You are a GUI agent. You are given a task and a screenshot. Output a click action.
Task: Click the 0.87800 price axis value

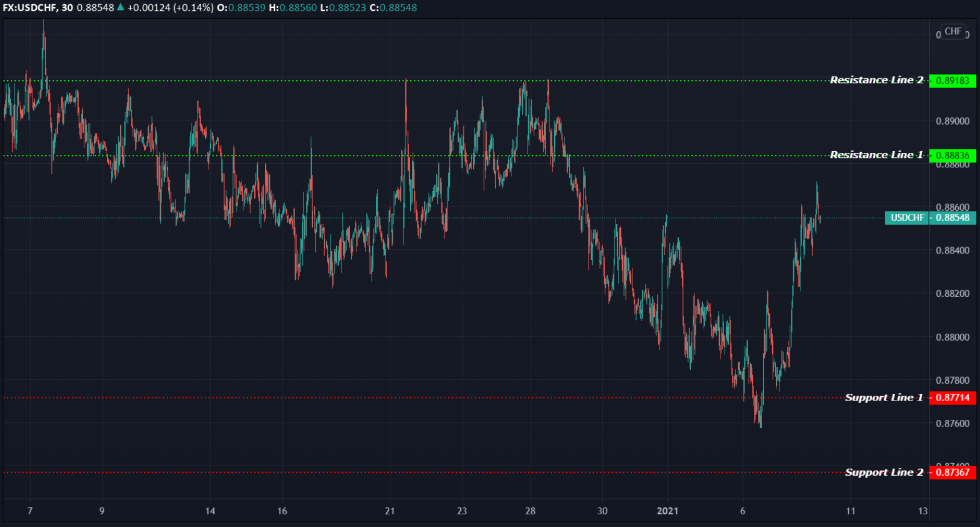tap(952, 381)
